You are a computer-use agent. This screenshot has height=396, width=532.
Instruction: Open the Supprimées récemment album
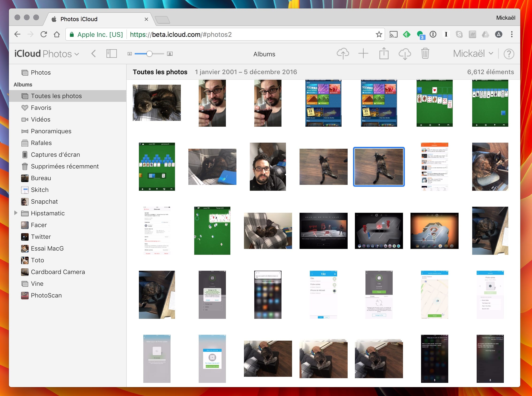65,166
